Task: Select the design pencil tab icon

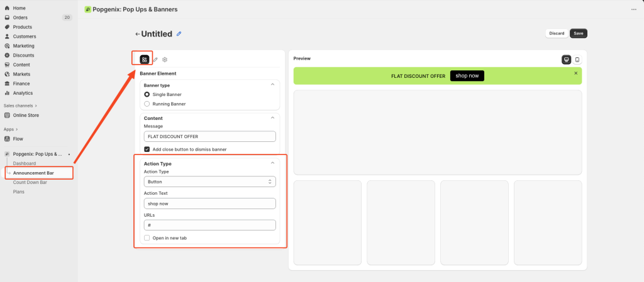Action: pyautogui.click(x=155, y=60)
